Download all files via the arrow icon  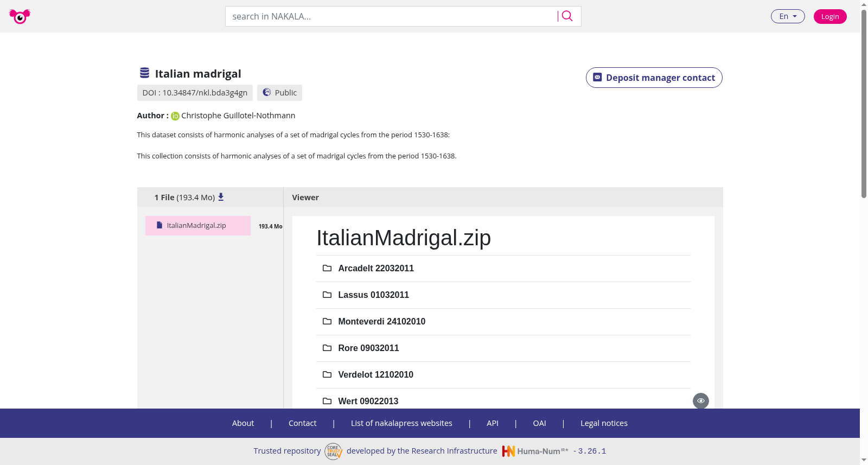221,197
